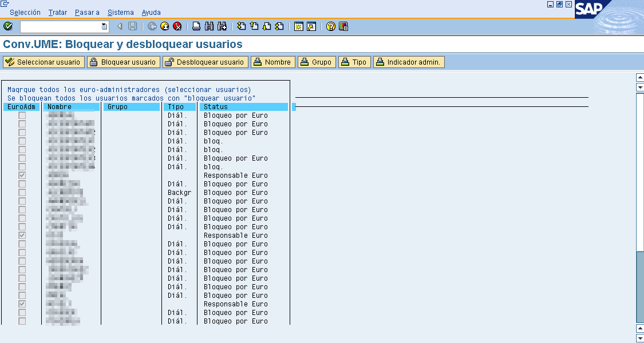The image size is (644, 343).
Task: Open the yellow Help question mark icon
Action: (331, 26)
